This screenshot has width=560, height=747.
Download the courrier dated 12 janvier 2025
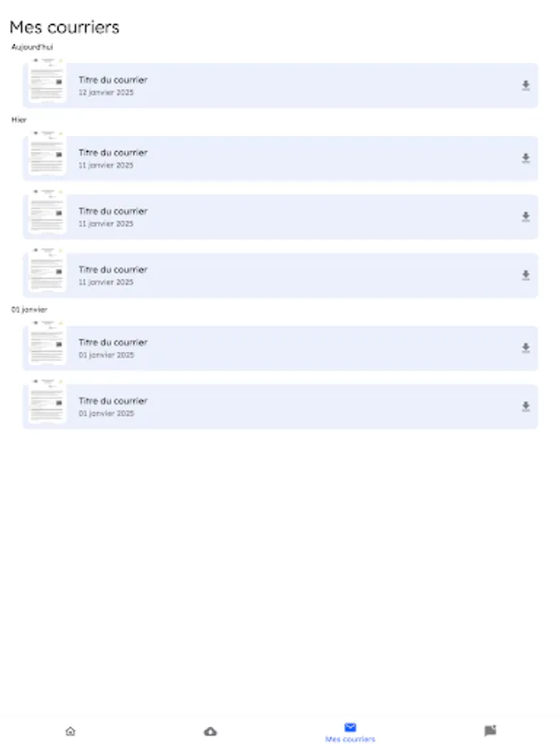[x=525, y=85]
